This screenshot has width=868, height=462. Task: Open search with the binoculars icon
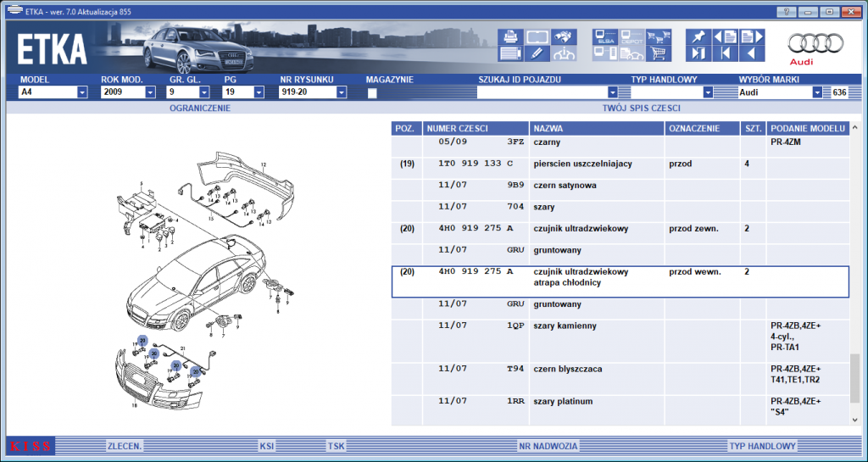(x=564, y=37)
